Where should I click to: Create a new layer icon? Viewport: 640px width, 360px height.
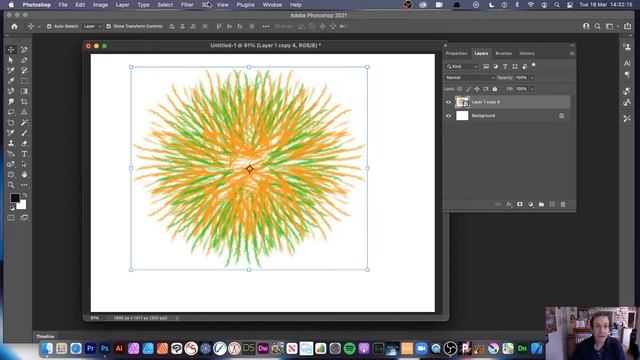(x=552, y=204)
